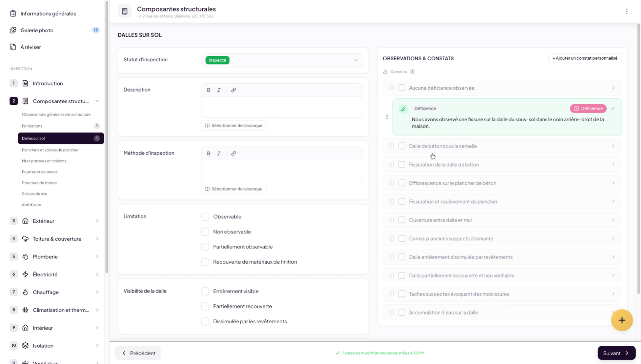Viewport: 641px width, 364px height.
Task: Expand the Plomberie section in sidebar
Action: tap(97, 257)
